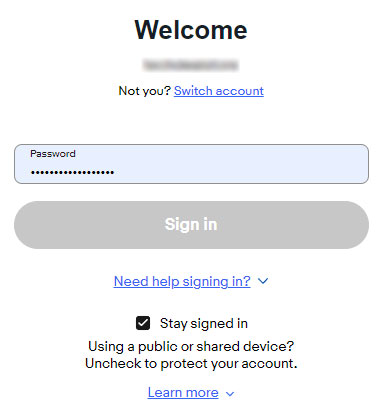385x412 pixels.
Task: Click the Switch account link
Action: pyautogui.click(x=219, y=91)
